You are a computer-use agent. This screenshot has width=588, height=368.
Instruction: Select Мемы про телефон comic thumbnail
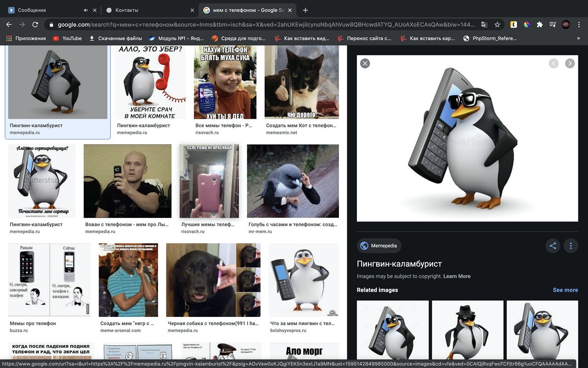click(x=50, y=280)
